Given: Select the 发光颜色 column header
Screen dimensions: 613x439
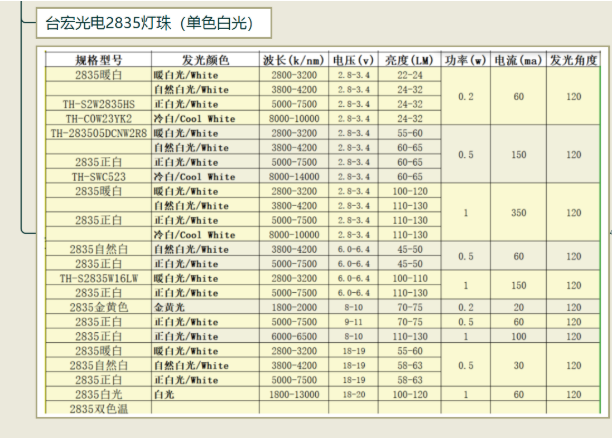Looking at the screenshot, I should [205, 61].
